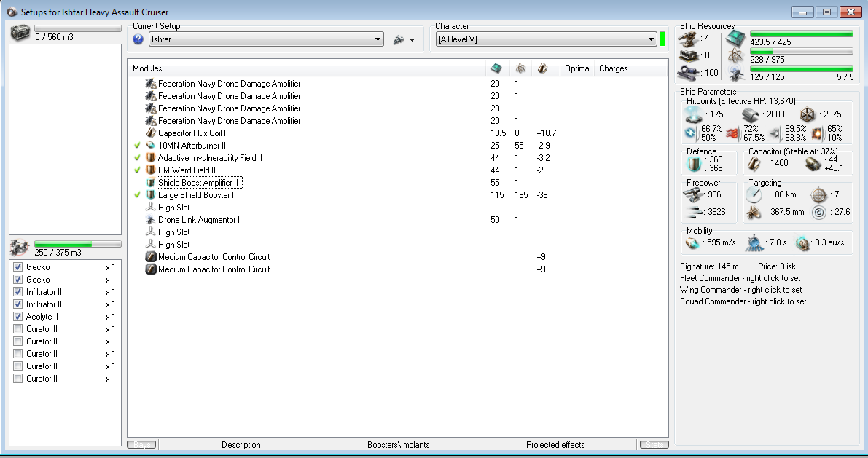
Task: Click the 10MN Afterburner II module icon
Action: pyautogui.click(x=151, y=146)
